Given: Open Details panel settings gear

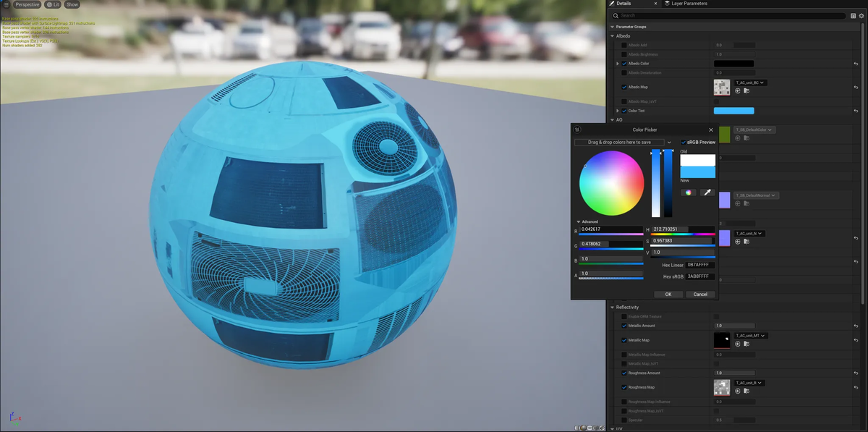Looking at the screenshot, I should (861, 15).
